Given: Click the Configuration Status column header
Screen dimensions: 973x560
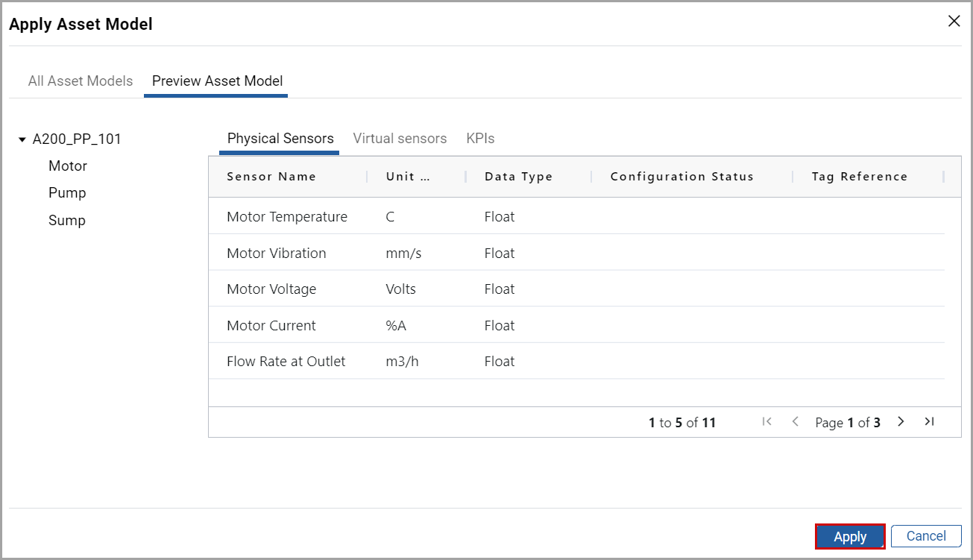Looking at the screenshot, I should [681, 177].
